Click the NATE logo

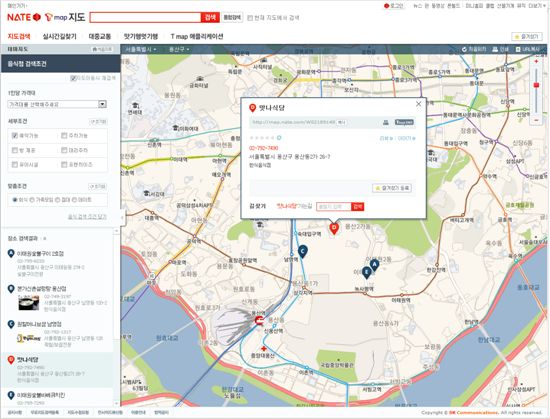(24, 17)
